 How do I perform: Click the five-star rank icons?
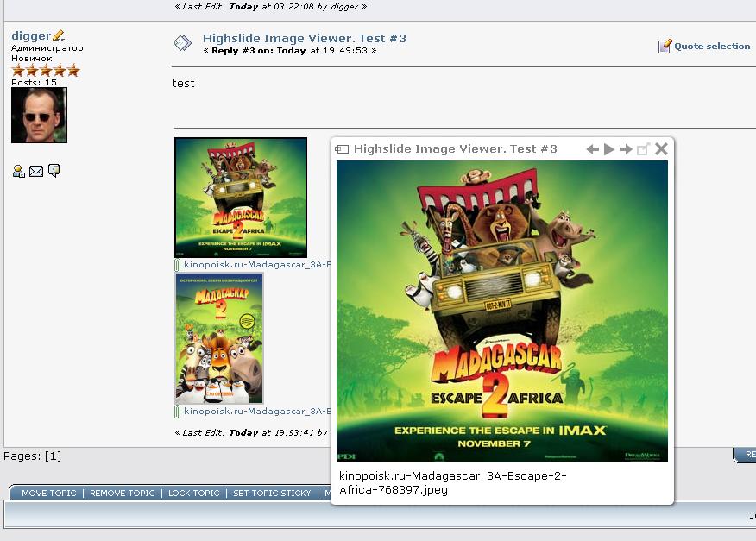tap(46, 71)
